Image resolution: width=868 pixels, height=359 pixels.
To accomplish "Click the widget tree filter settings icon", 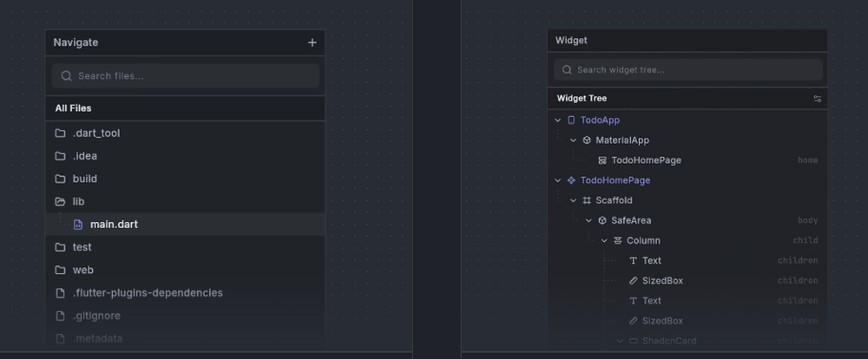I will point(817,99).
